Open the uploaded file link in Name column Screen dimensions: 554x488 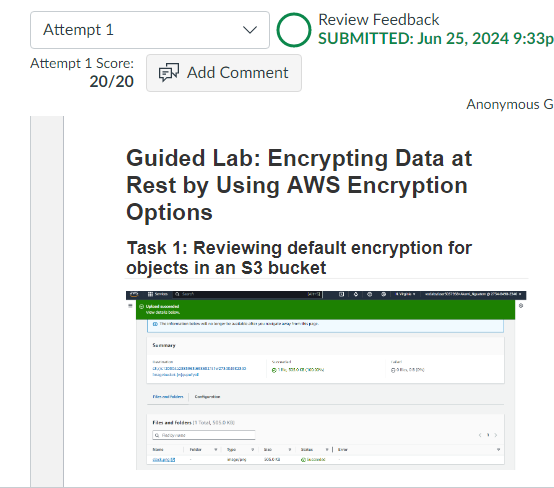coord(164,460)
